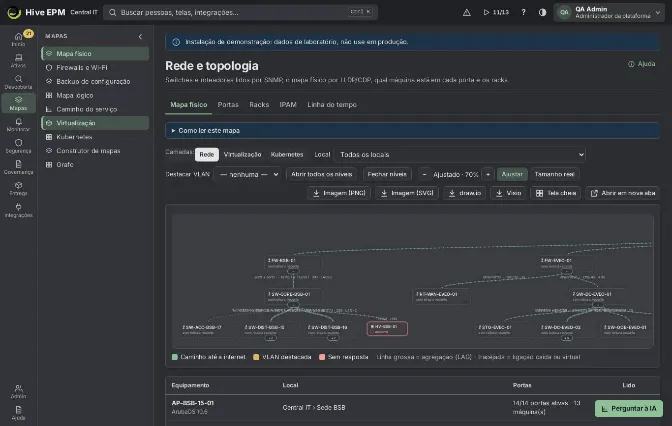Toggle the dark/light theme contrast icon

coord(543,12)
